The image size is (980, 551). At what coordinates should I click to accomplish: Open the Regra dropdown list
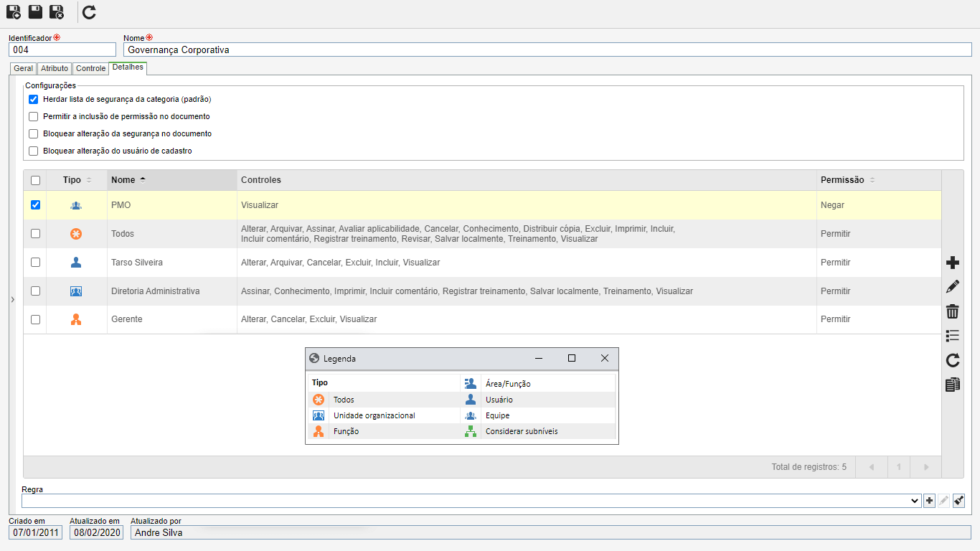tap(914, 501)
